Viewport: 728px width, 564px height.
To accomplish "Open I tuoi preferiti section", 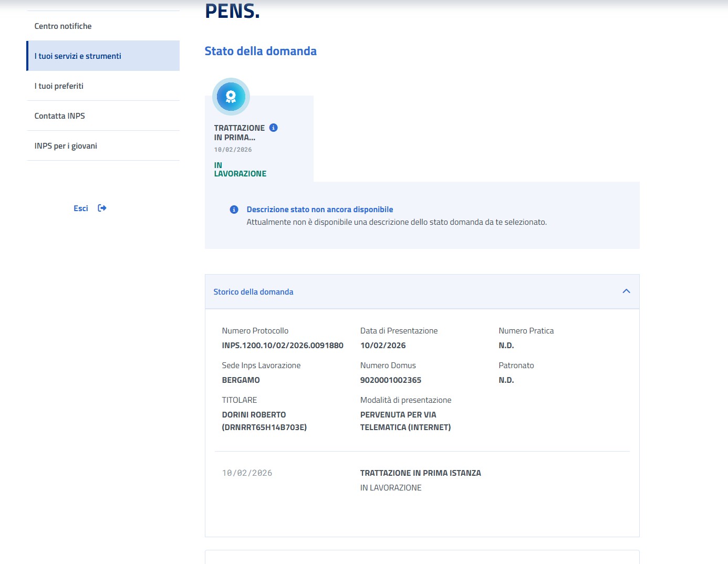I will 59,86.
